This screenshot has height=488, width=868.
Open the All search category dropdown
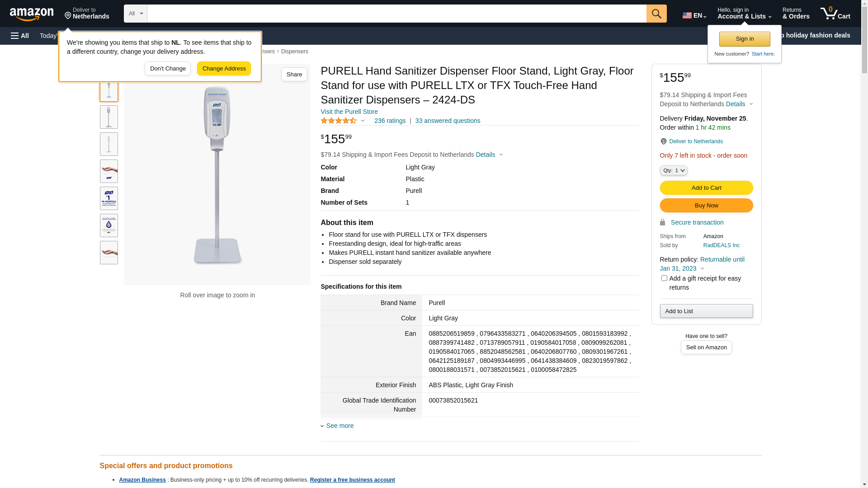(x=136, y=14)
